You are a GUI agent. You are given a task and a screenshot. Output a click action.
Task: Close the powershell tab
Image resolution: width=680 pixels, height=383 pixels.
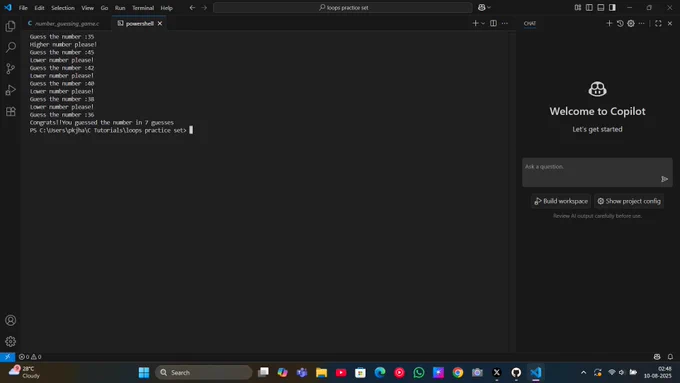point(160,23)
